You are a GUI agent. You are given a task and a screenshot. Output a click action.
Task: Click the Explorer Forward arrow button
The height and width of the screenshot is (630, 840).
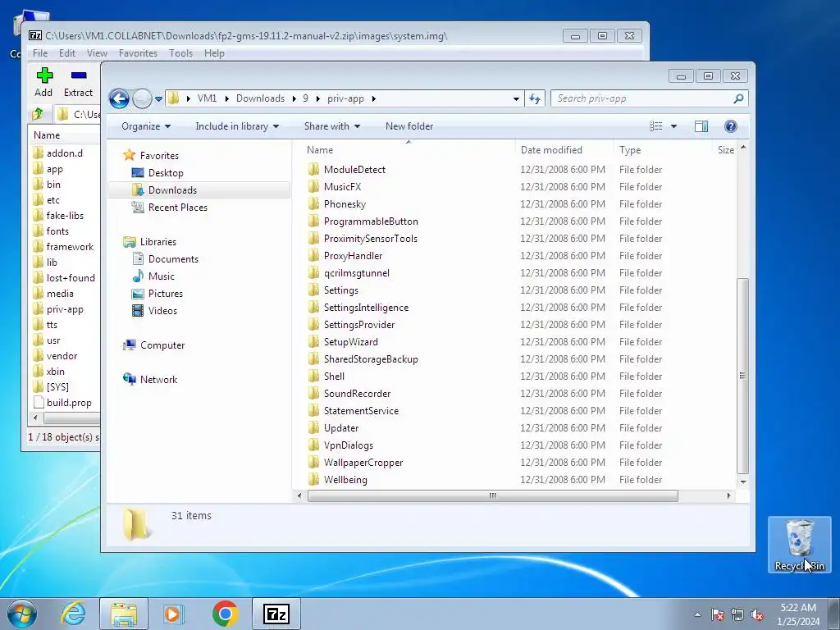pos(142,98)
